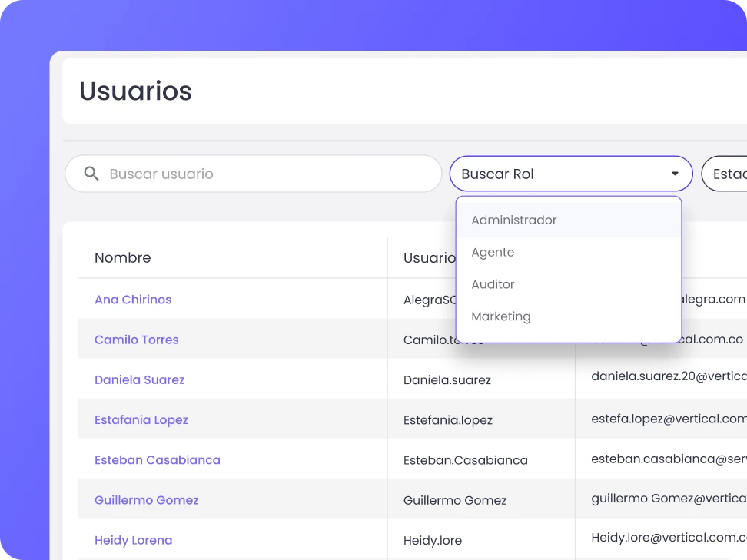The width and height of the screenshot is (747, 560).
Task: Click the Guillermo Gomez link
Action: tap(146, 499)
